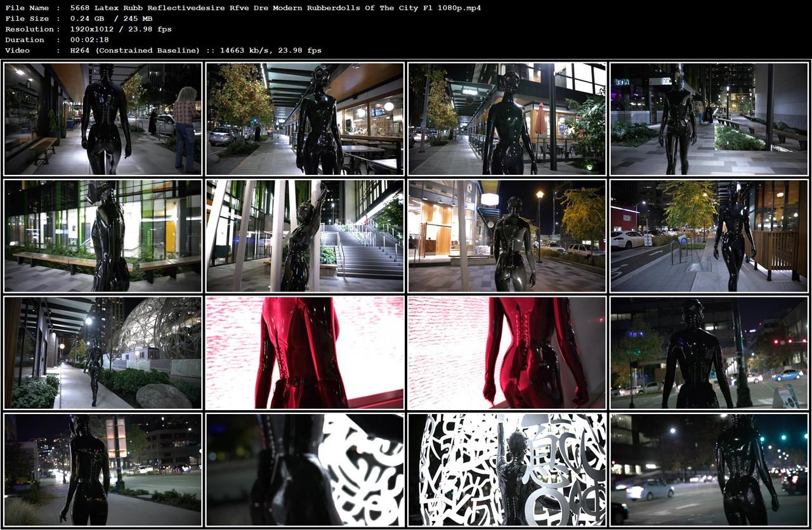Click the resolution value 1920x1012 / 23.98 fps
This screenshot has height=530, width=812.
click(121, 29)
